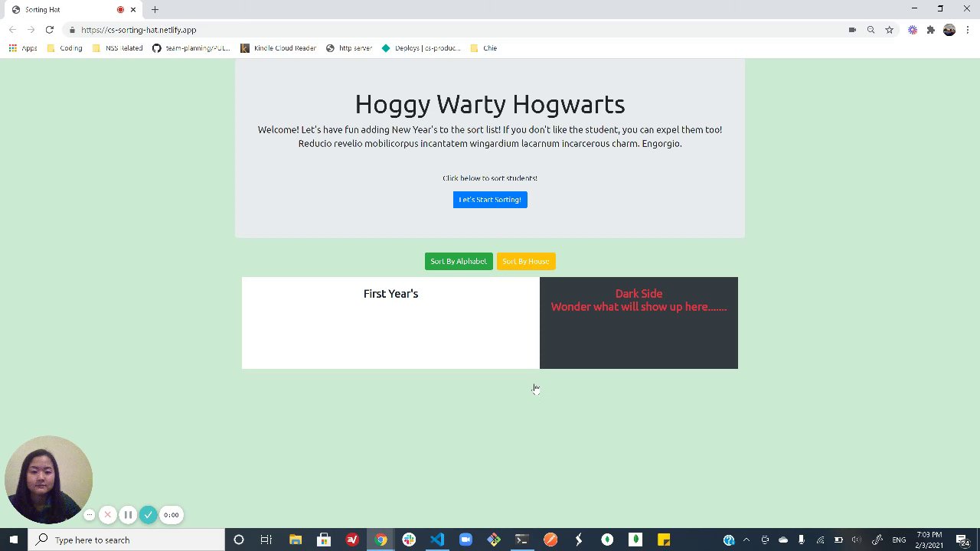Open a new Chrome tab

pyautogui.click(x=155, y=10)
